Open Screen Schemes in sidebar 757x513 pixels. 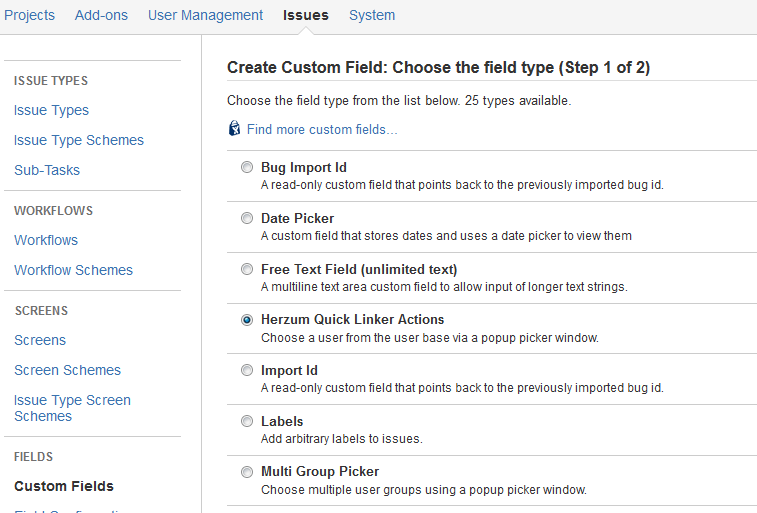point(67,370)
